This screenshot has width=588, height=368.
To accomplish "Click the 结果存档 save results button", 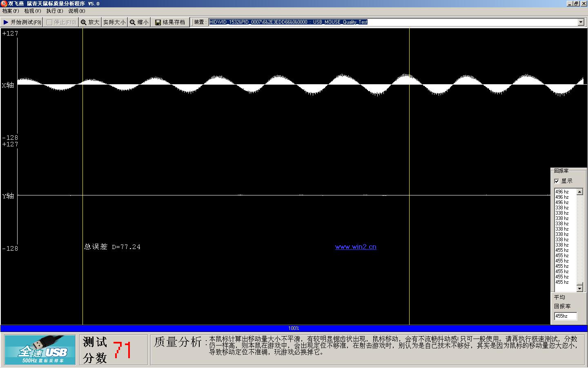I will [170, 22].
